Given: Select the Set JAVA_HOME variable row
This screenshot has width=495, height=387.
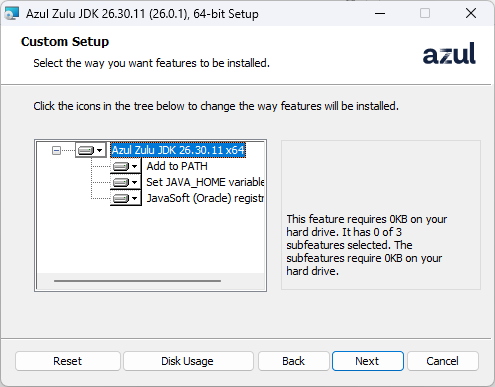Looking at the screenshot, I should [205, 182].
